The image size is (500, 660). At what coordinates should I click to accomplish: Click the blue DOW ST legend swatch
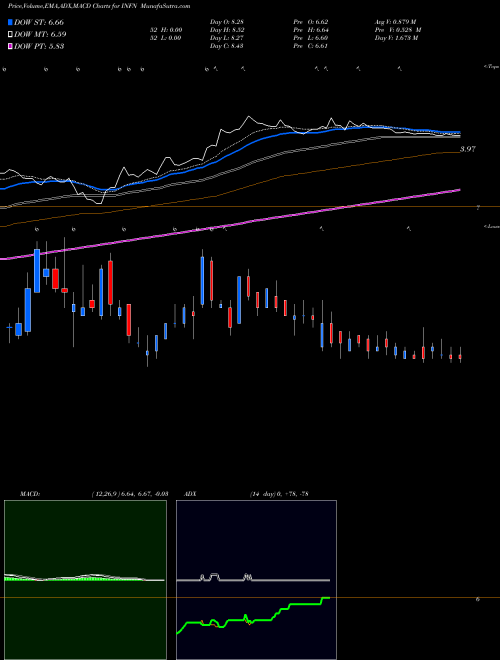(10, 22)
